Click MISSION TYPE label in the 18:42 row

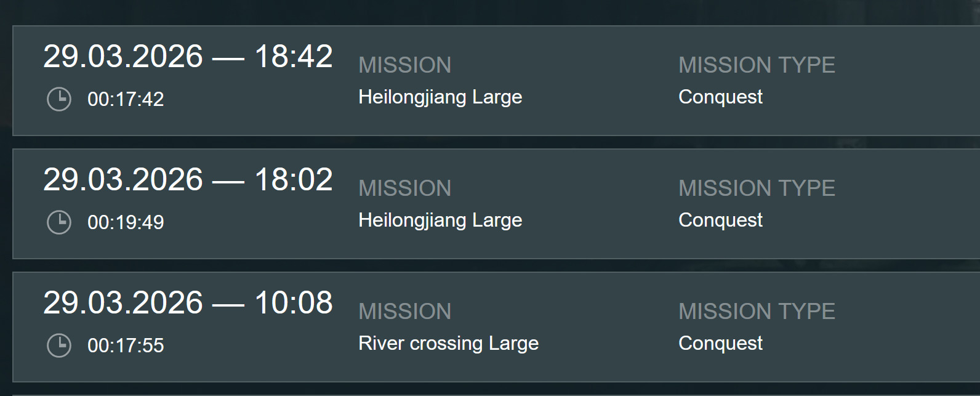[757, 65]
